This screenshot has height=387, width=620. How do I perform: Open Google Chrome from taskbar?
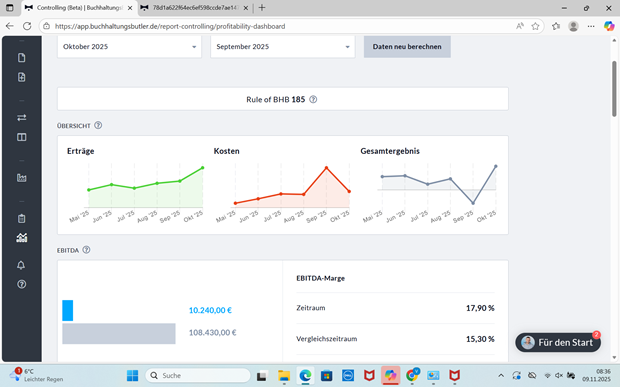click(412, 375)
